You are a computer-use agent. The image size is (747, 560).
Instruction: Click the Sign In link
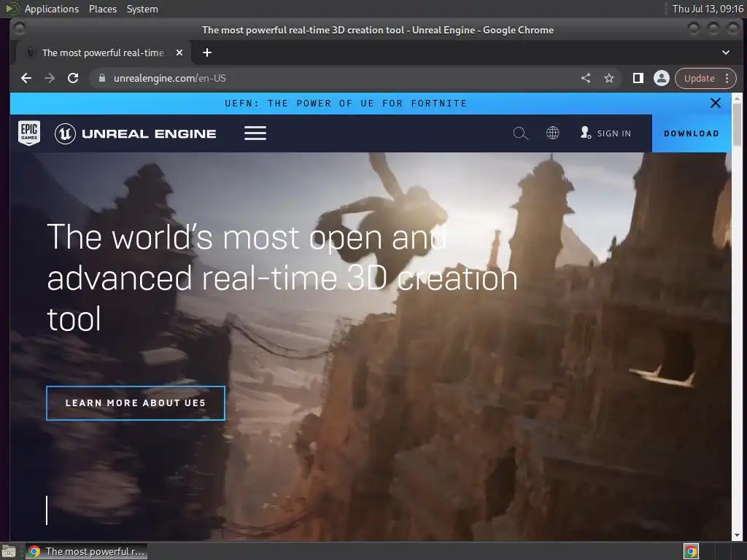pyautogui.click(x=605, y=133)
